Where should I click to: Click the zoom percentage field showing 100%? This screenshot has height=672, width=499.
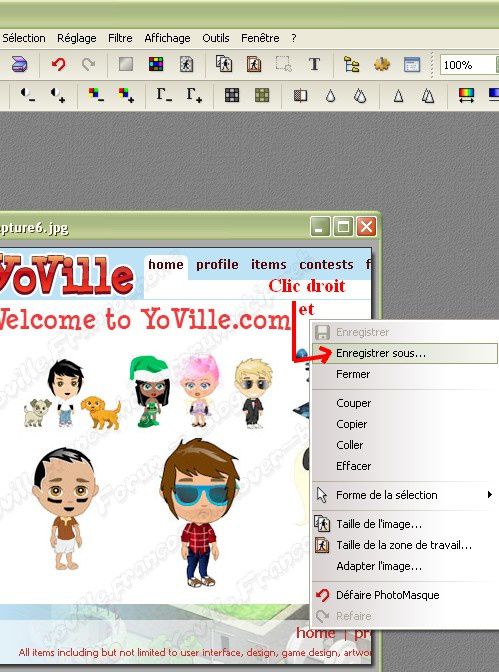tap(469, 65)
